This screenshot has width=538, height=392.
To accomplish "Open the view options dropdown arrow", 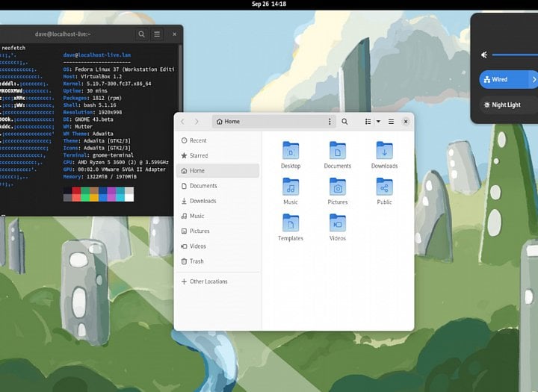I will (378, 122).
